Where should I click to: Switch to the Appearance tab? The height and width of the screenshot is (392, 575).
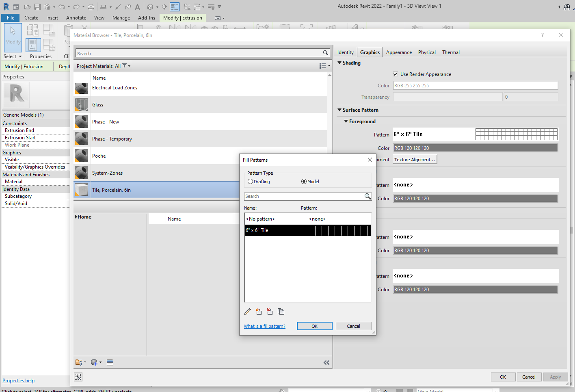point(399,52)
